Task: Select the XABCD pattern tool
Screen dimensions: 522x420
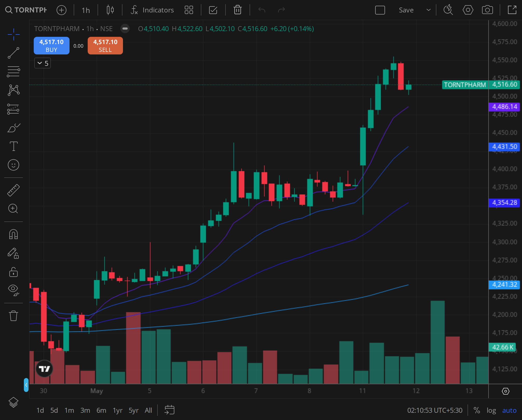Action: coord(13,90)
